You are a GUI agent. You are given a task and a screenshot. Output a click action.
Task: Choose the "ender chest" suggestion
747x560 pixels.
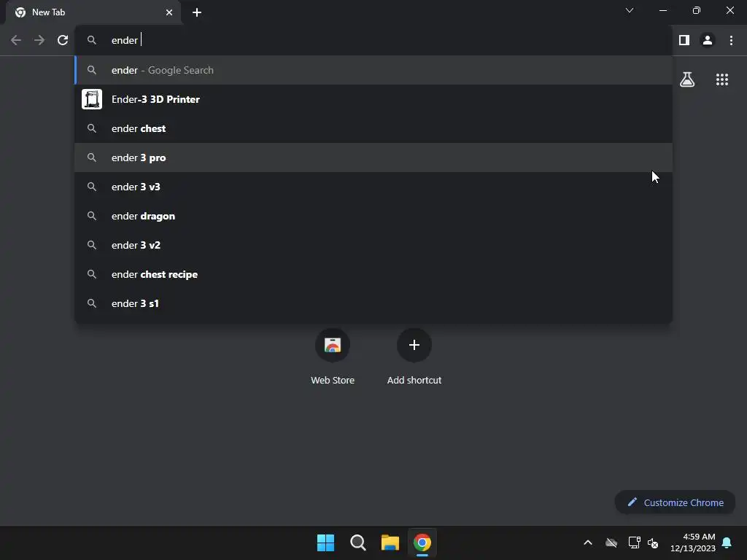(x=373, y=128)
